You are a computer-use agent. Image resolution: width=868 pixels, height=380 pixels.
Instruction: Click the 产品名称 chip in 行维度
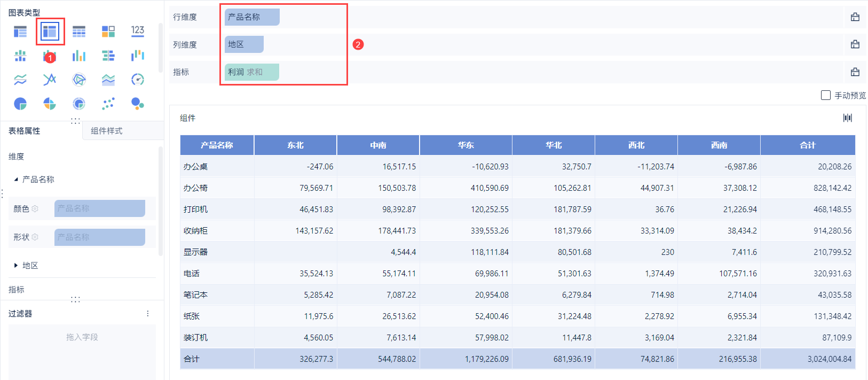pyautogui.click(x=252, y=17)
